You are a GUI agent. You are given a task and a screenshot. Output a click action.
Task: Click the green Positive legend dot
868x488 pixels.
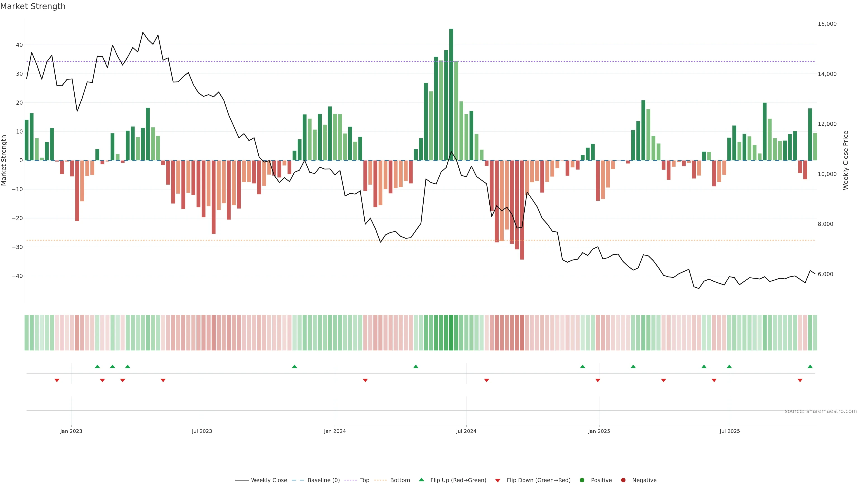pyautogui.click(x=582, y=480)
